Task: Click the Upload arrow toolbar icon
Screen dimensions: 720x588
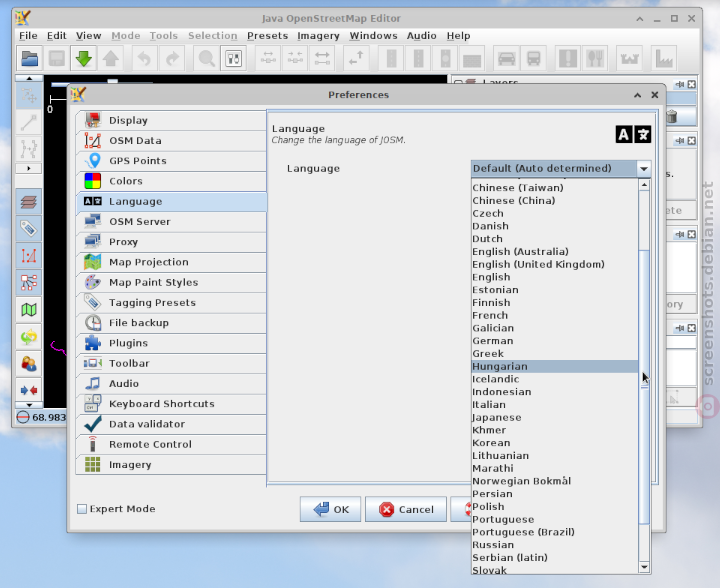Action: [111, 58]
